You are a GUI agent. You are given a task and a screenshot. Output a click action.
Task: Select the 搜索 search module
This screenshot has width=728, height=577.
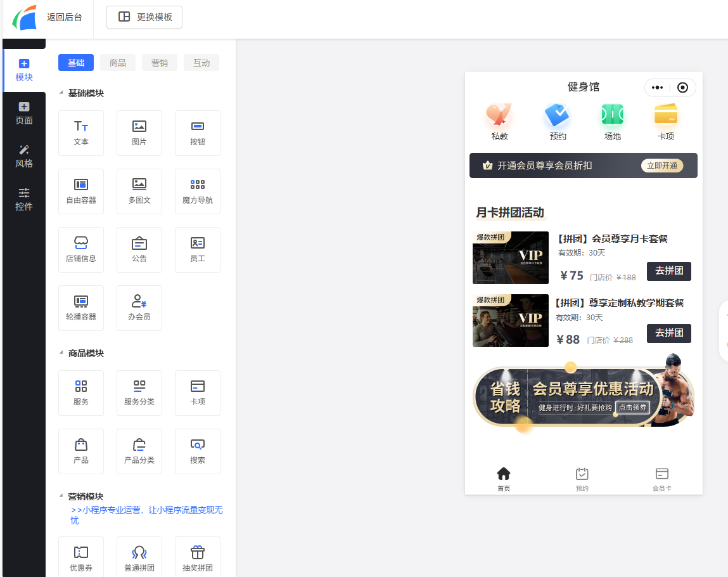198,451
